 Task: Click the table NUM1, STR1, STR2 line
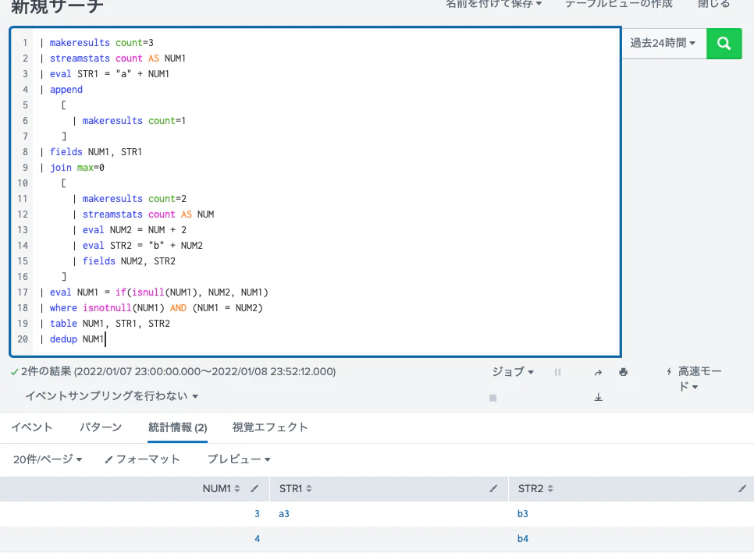click(x=105, y=324)
